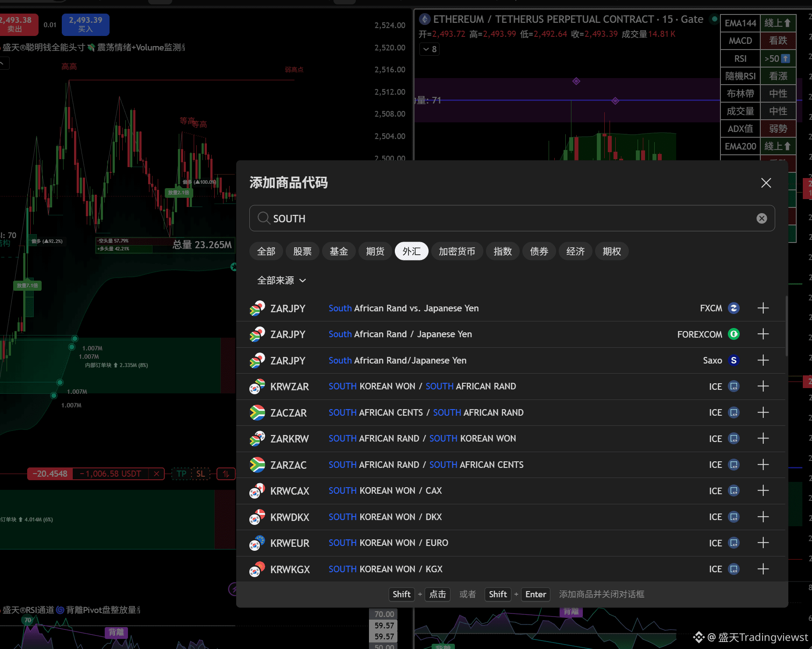Screen dimensions: 812x649
Task: Select the KRWCAX symbol row
Action: tap(511, 491)
